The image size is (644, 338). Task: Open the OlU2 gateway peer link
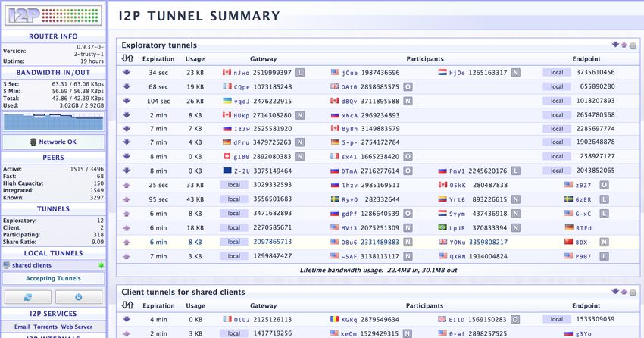point(242,320)
